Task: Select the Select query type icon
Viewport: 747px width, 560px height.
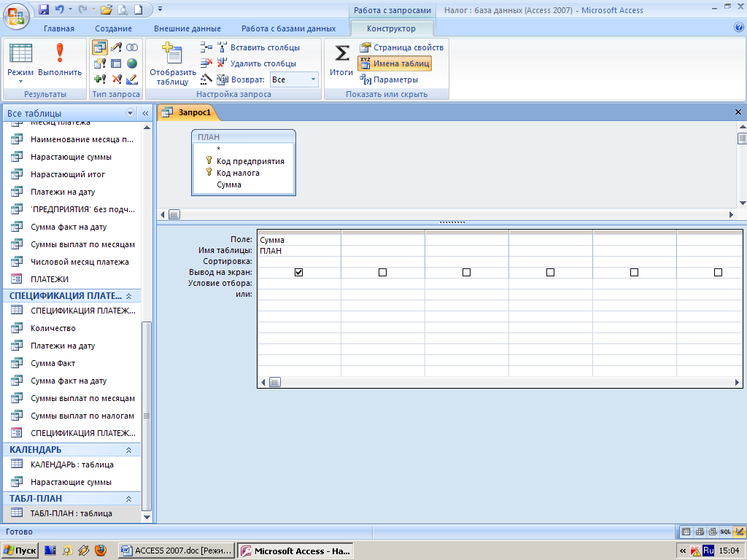Action: pyautogui.click(x=99, y=47)
